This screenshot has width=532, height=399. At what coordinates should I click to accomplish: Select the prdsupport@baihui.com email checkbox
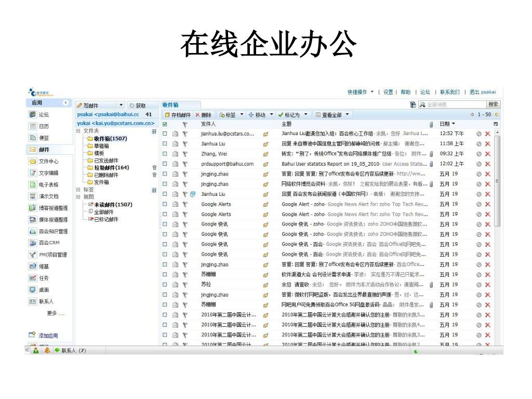point(165,164)
